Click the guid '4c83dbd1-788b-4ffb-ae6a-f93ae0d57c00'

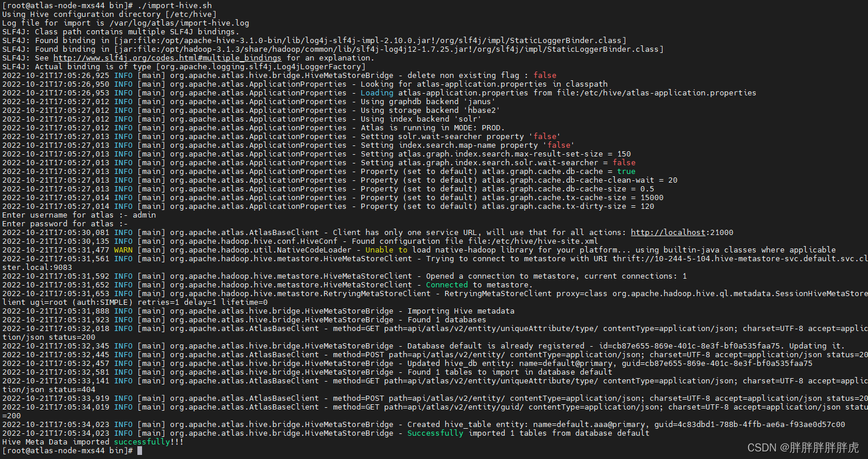coord(761,425)
